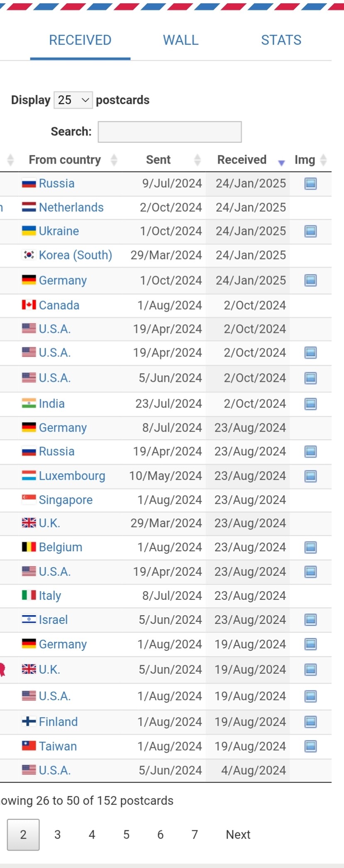Screen dimensions: 344x868
Task: Switch to the WALL tab
Action: point(181,40)
